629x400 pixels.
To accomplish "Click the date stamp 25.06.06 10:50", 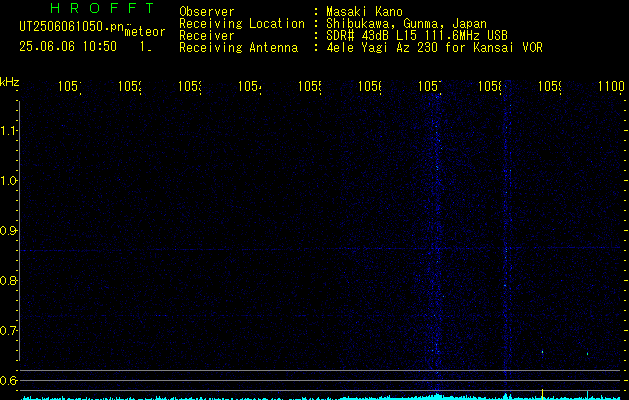I will 68,47.
